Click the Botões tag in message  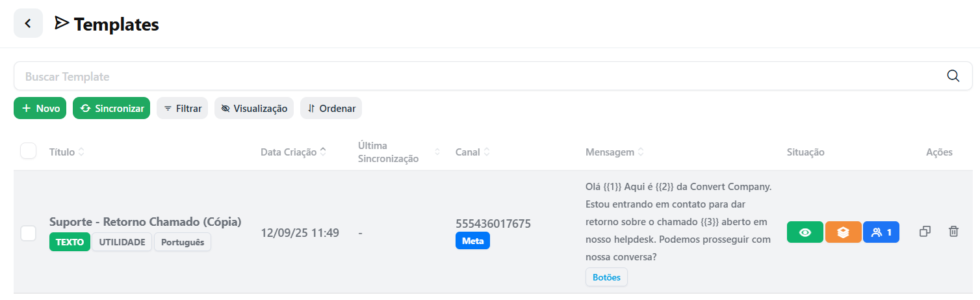606,277
